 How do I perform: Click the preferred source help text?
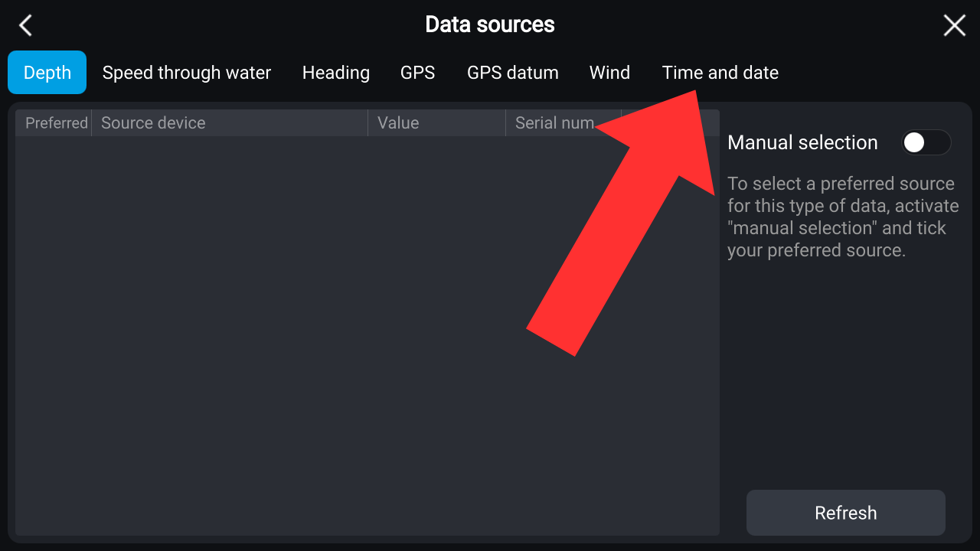842,217
